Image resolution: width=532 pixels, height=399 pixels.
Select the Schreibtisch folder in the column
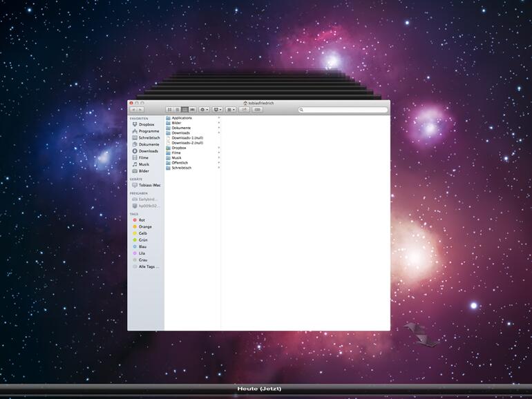[x=193, y=168]
